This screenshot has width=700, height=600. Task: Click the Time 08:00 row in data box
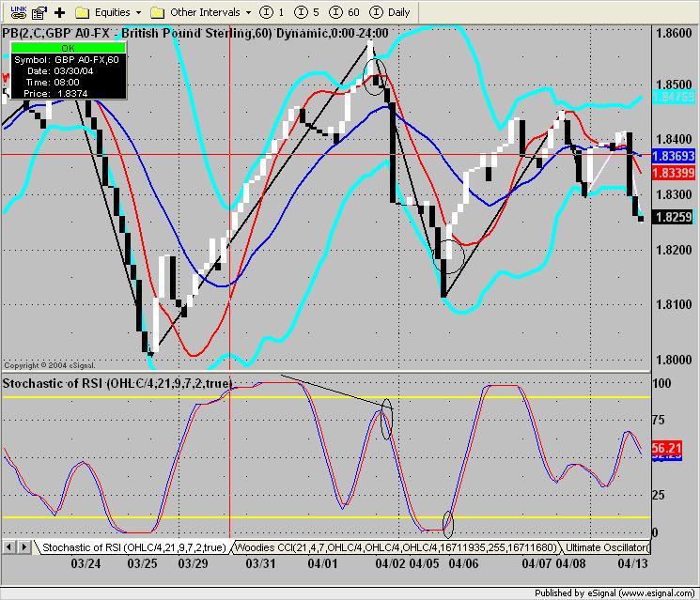[x=53, y=83]
